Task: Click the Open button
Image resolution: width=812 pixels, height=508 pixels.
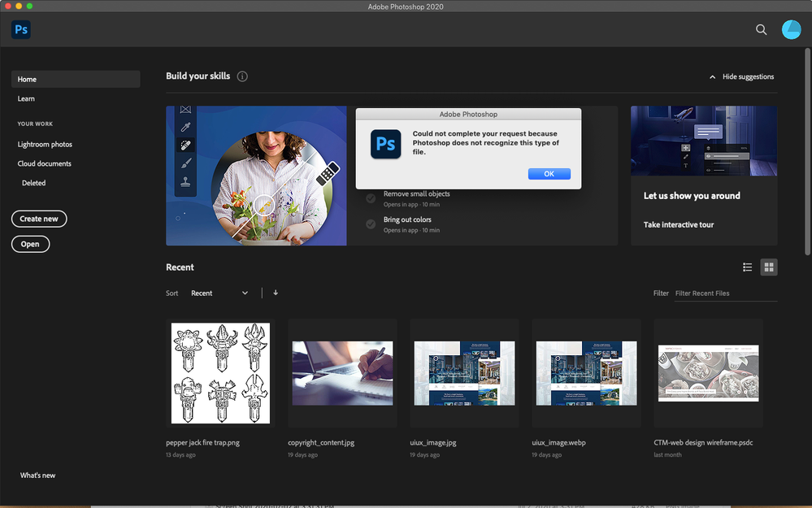Action: tap(31, 244)
